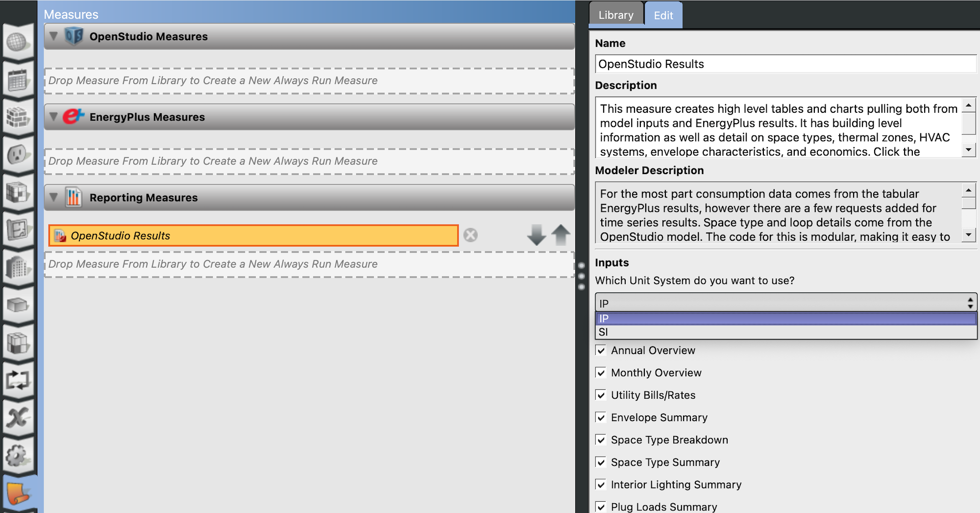Screen dimensions: 980x513
Task: Open the Simulation Settings gear icon
Action: [x=17, y=456]
